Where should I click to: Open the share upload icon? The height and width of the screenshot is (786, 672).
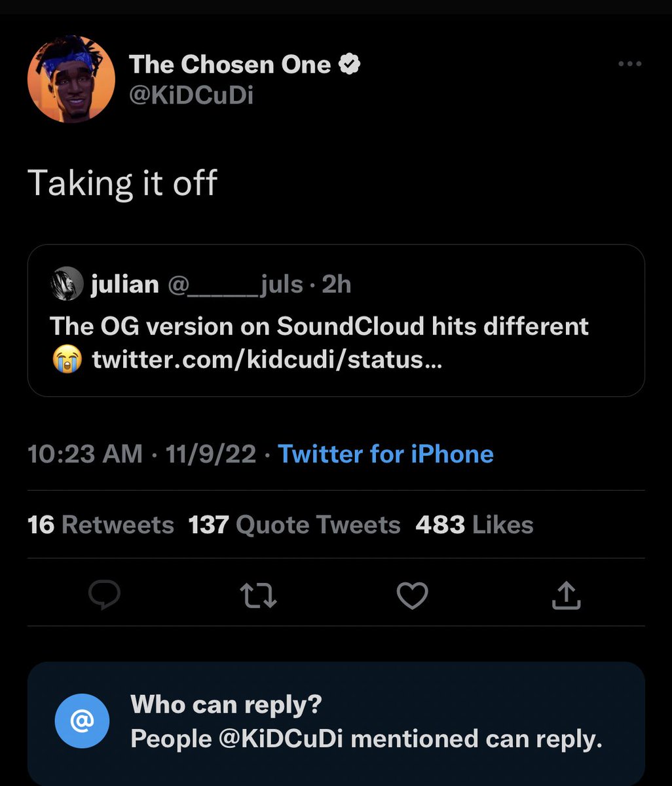point(567,595)
